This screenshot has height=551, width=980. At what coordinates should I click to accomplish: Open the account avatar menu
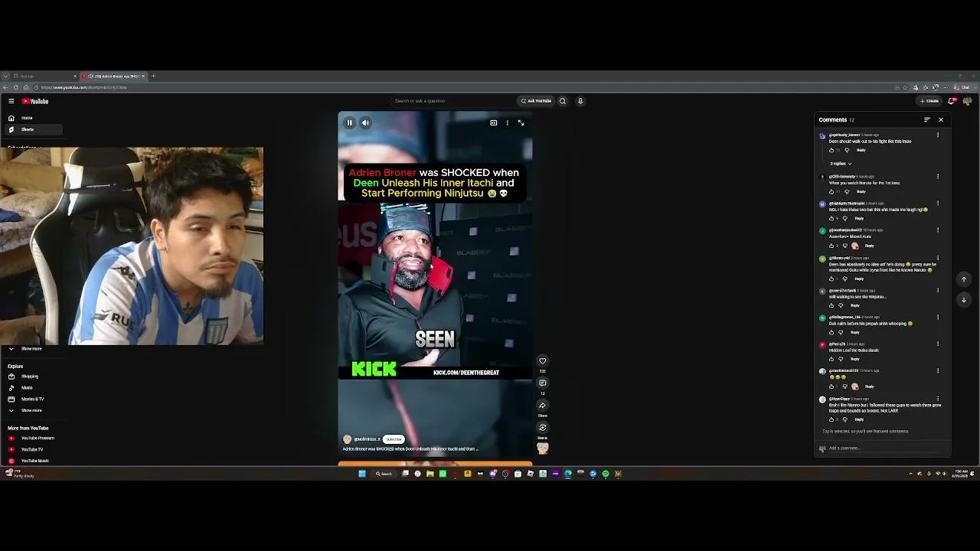(967, 101)
